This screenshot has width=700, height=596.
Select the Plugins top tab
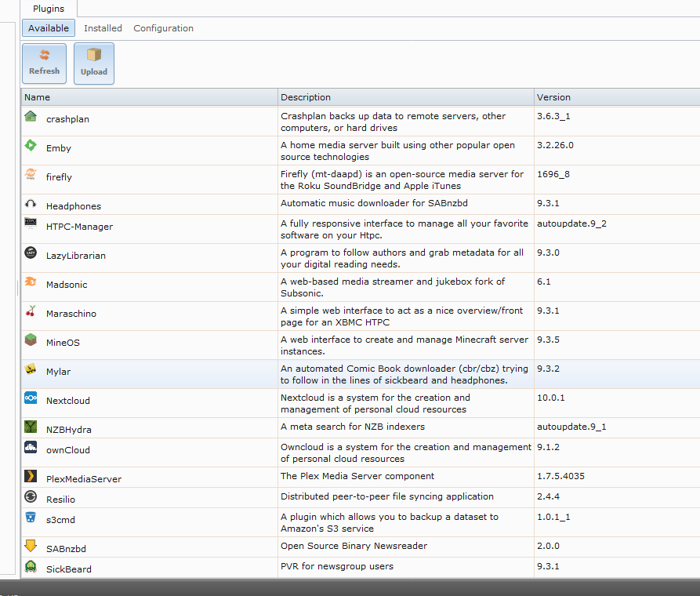click(49, 9)
